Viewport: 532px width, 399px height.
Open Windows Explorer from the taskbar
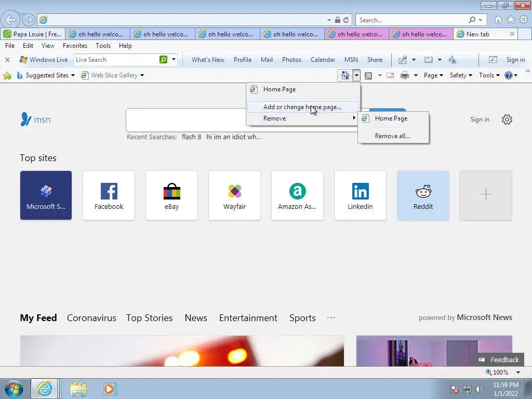(x=78, y=389)
